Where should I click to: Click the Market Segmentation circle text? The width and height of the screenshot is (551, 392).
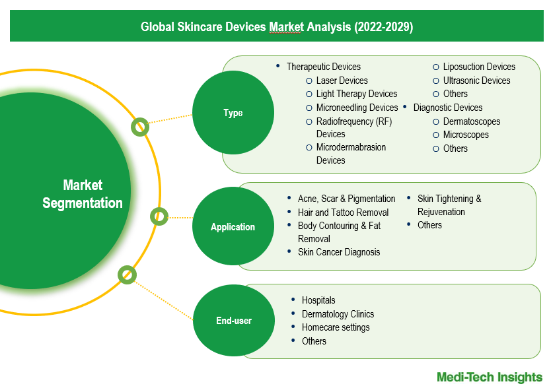point(83,194)
